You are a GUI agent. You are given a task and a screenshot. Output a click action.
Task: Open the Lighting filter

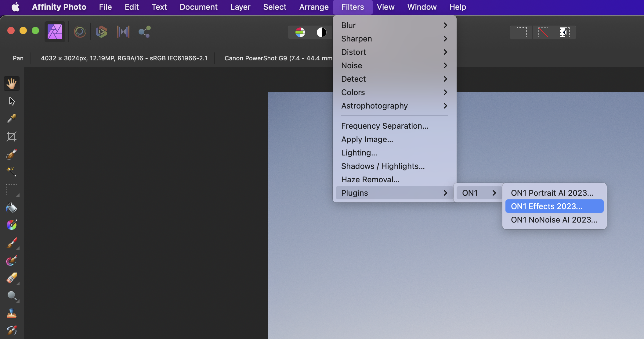point(395,153)
